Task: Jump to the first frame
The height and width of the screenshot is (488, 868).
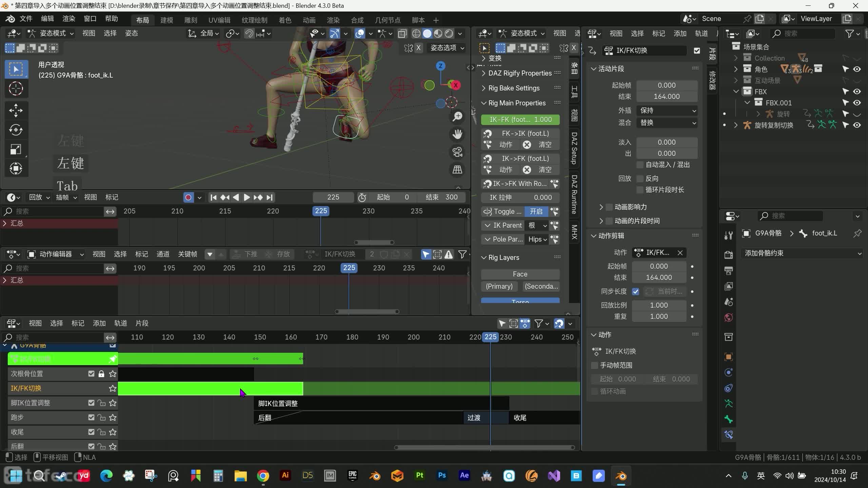Action: click(213, 197)
